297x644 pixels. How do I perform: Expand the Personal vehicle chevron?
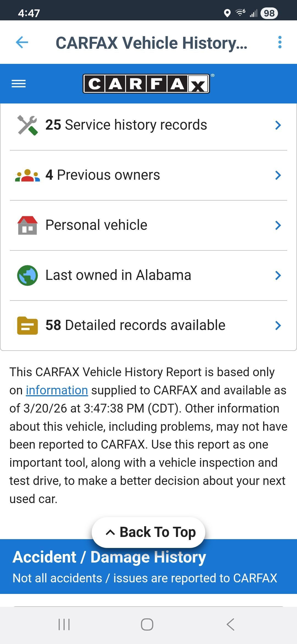click(x=278, y=225)
